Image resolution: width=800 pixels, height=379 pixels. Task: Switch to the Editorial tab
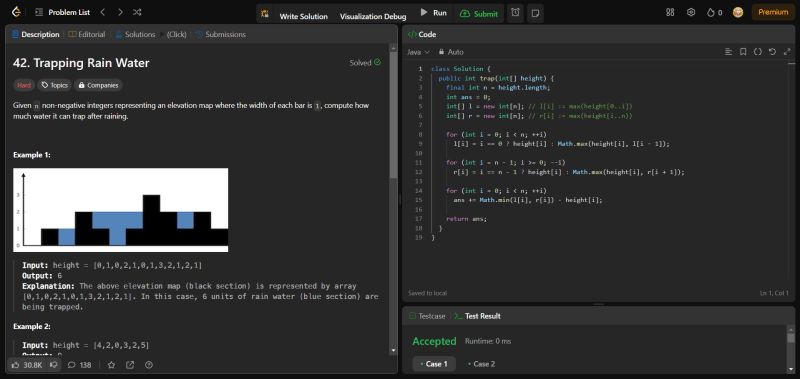click(x=87, y=35)
